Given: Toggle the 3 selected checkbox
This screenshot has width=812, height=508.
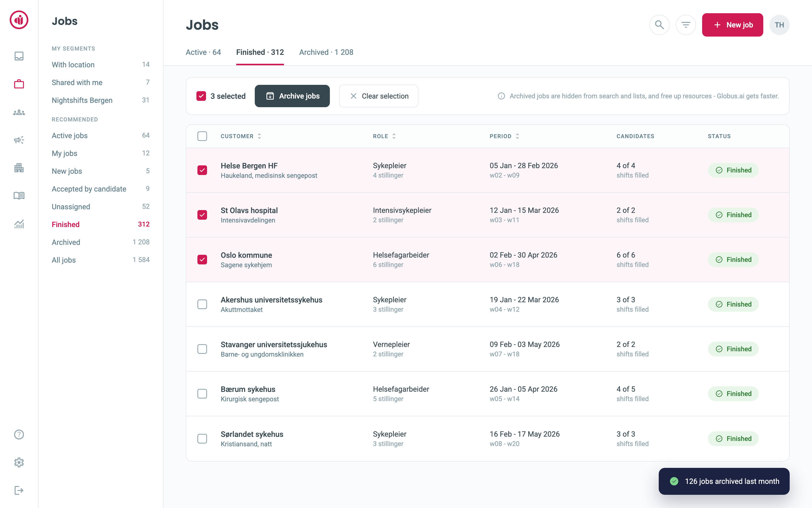Looking at the screenshot, I should 201,96.
